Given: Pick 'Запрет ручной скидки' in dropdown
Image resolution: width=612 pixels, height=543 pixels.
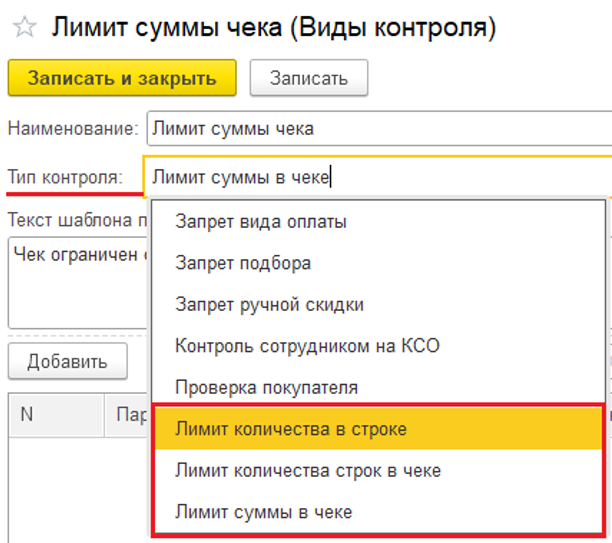Looking at the screenshot, I should (x=269, y=305).
